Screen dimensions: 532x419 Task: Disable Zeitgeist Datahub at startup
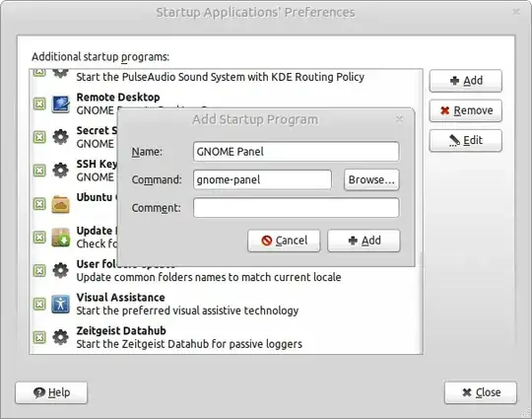click(x=39, y=337)
